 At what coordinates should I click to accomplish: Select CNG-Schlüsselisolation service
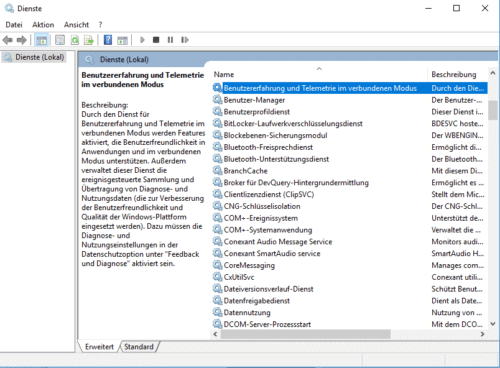tap(262, 206)
